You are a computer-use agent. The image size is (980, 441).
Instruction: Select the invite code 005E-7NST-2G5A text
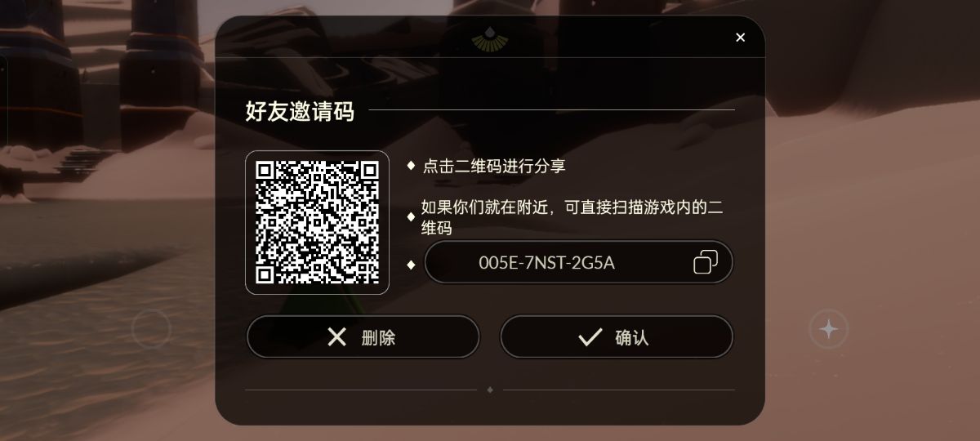coord(546,263)
